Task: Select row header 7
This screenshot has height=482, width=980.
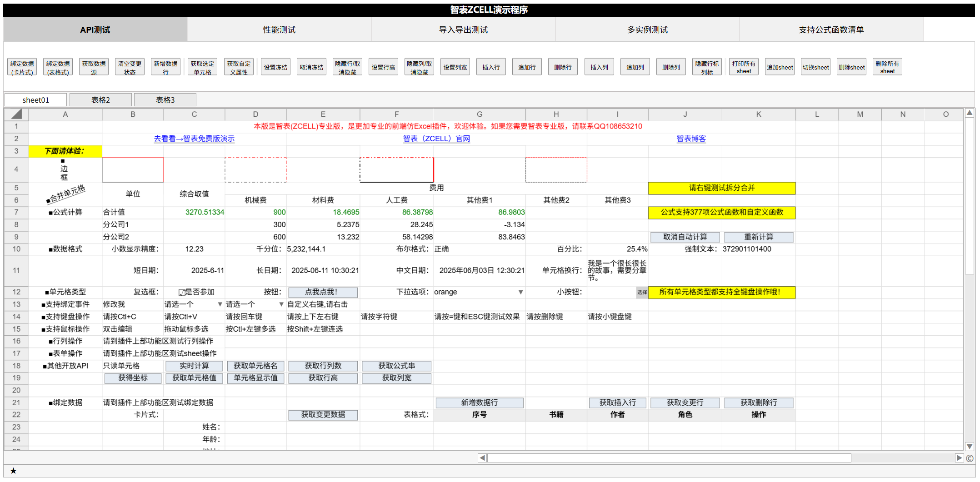Action: [x=16, y=212]
